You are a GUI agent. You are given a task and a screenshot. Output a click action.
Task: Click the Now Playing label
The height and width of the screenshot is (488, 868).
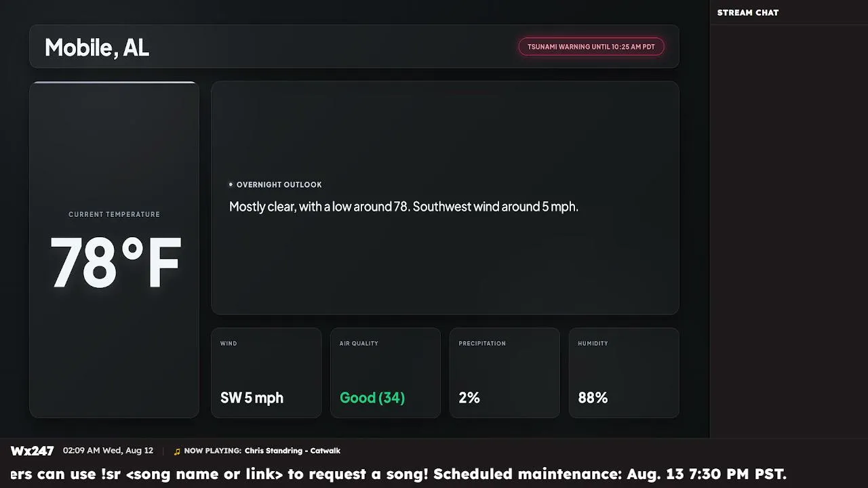pyautogui.click(x=212, y=451)
